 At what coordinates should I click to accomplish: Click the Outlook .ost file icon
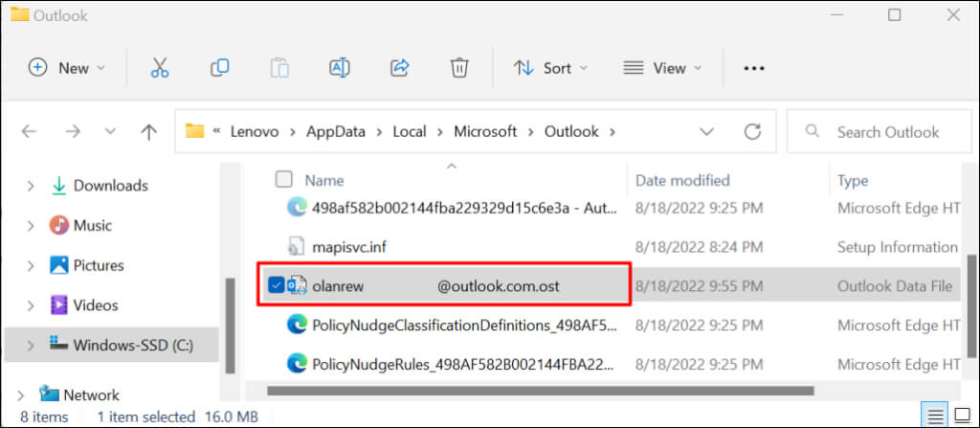pyautogui.click(x=297, y=286)
